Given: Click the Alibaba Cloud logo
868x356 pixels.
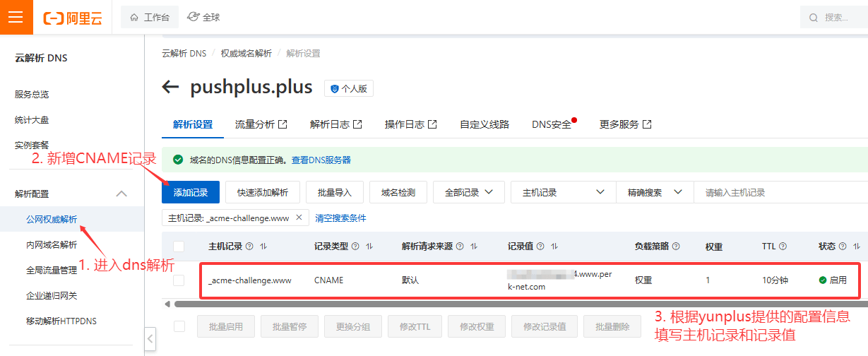Looking at the screenshot, I should [x=73, y=18].
